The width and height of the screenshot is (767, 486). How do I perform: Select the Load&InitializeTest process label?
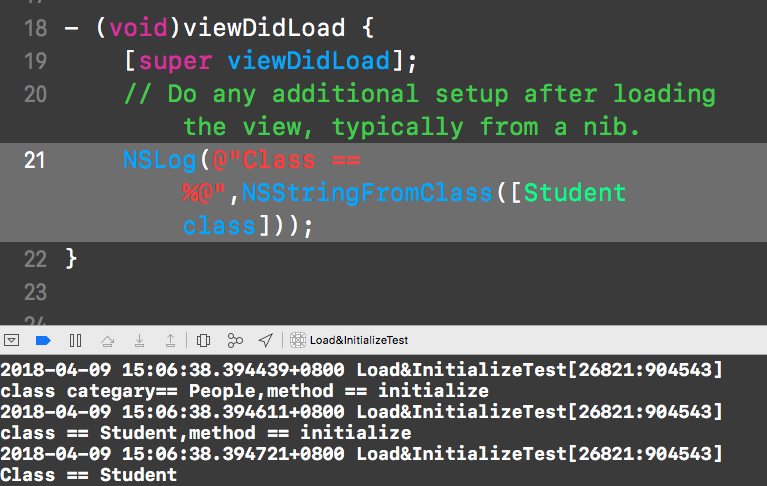[x=358, y=340]
